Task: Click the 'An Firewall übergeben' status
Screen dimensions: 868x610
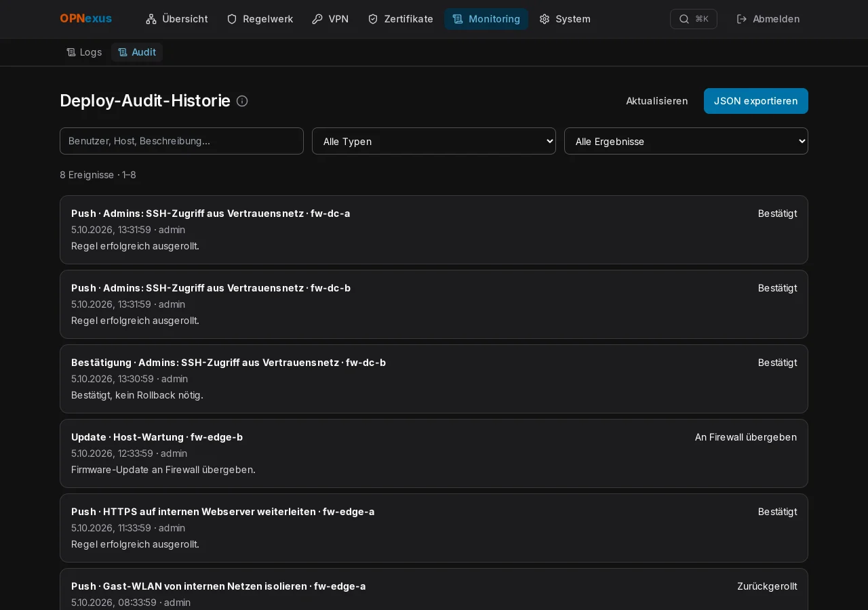Action: coord(746,437)
